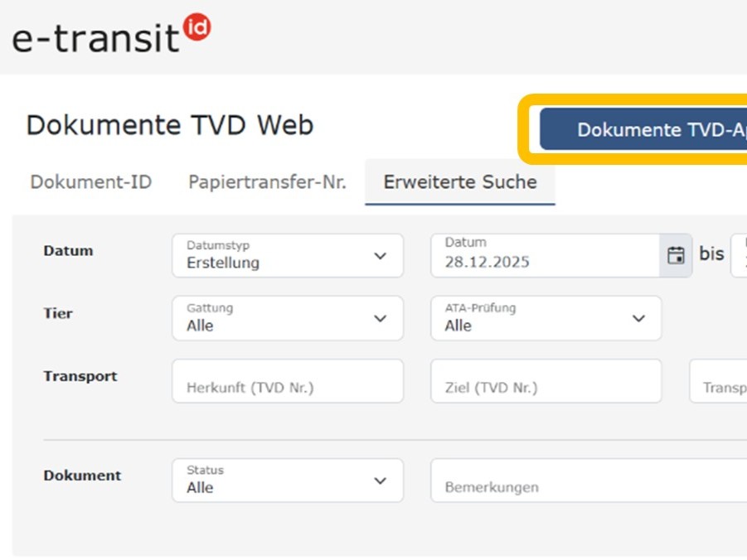Open the Status dropdown
The width and height of the screenshot is (747, 560).
click(x=287, y=480)
